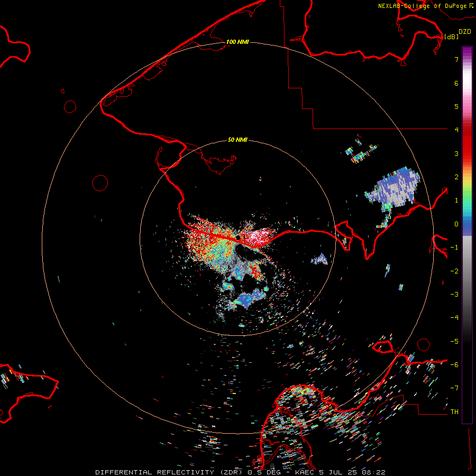Click the (ZDR) text in the caption
Screen dimensions: 476x476
click(231, 472)
